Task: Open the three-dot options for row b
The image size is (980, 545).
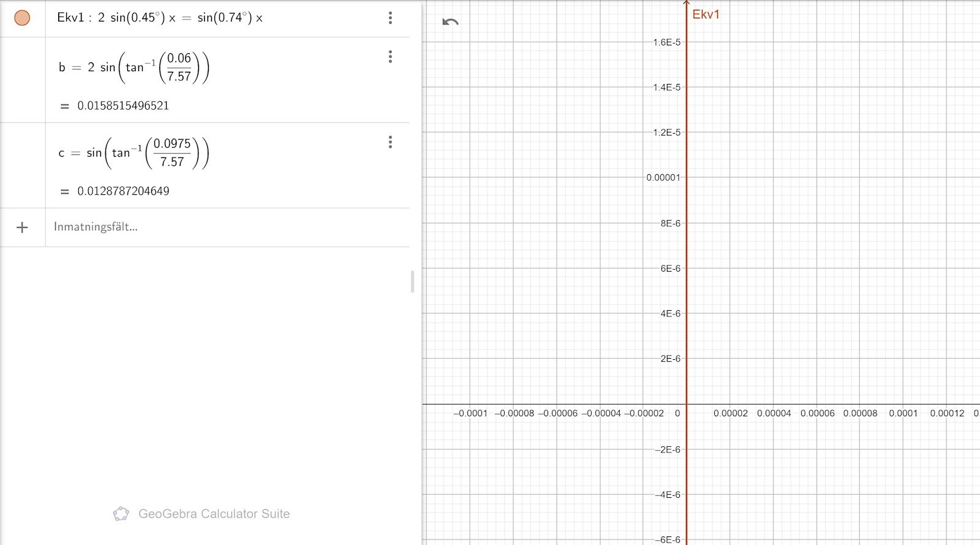Action: pyautogui.click(x=390, y=57)
